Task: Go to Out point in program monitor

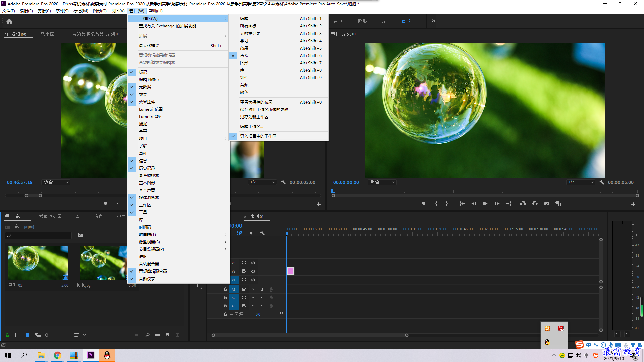Action: coord(509,204)
